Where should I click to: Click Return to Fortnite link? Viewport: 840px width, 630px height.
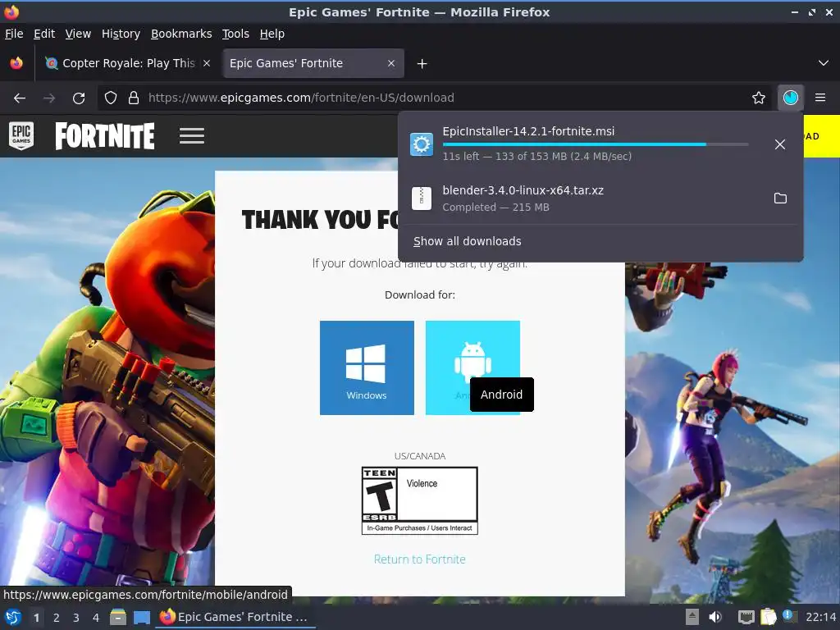(x=419, y=559)
